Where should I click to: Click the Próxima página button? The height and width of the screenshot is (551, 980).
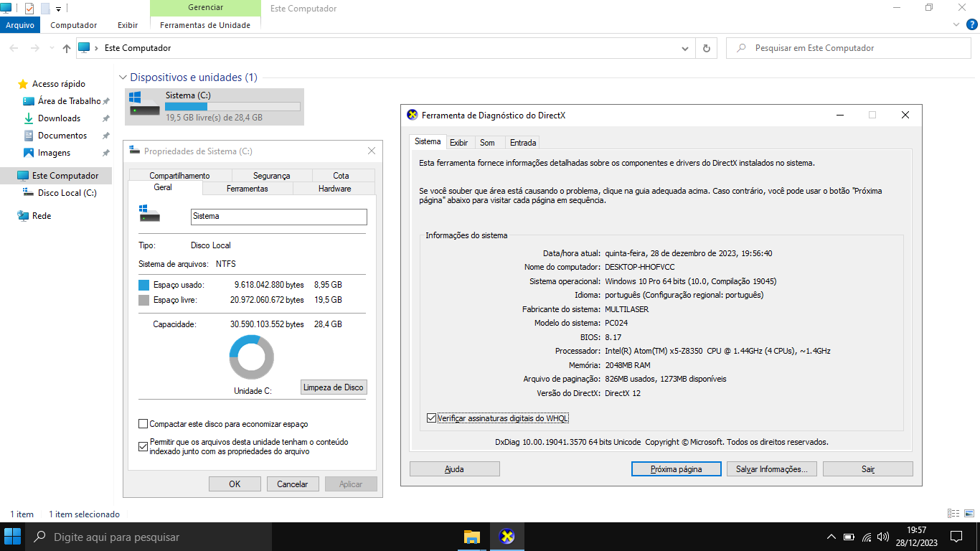coord(677,469)
